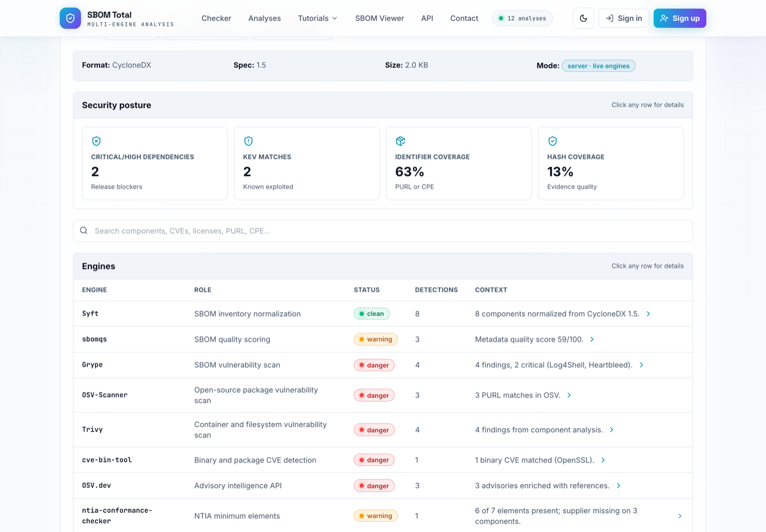Click '3 PURL matches in OSV.' text

point(518,395)
